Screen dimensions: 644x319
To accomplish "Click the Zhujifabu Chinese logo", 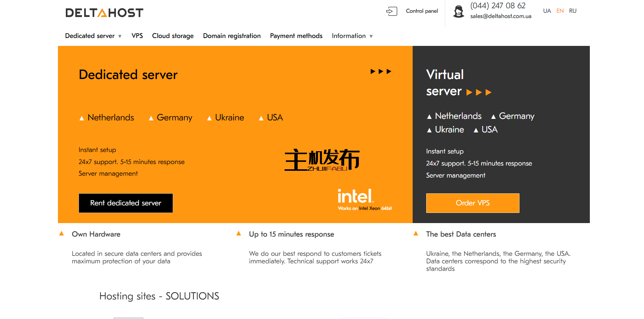I will tap(322, 160).
